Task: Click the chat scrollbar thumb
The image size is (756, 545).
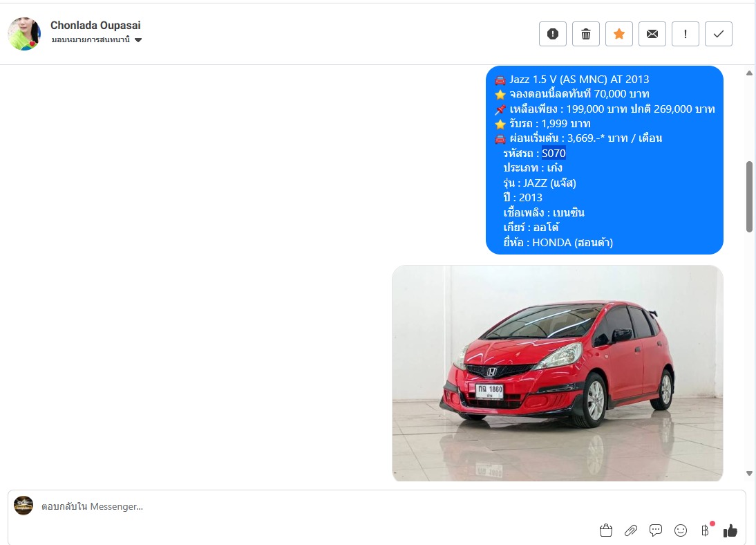Action: pos(749,196)
